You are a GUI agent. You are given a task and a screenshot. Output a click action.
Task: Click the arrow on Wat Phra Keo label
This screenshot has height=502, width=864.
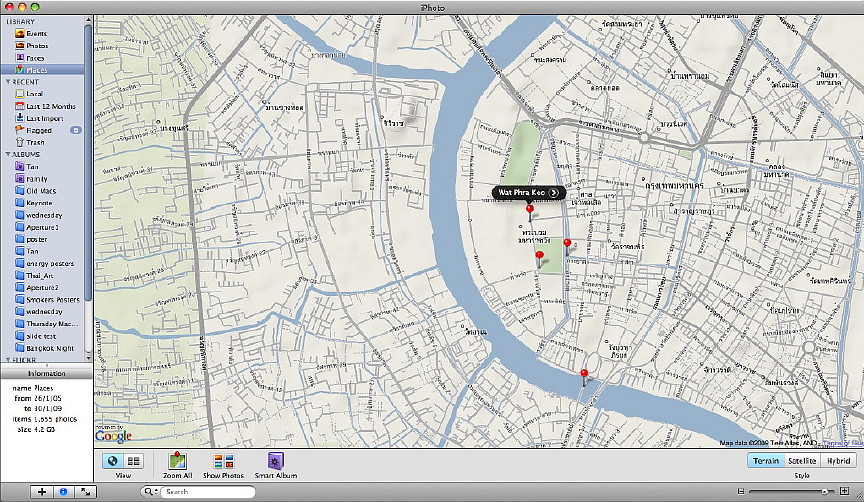pyautogui.click(x=554, y=192)
